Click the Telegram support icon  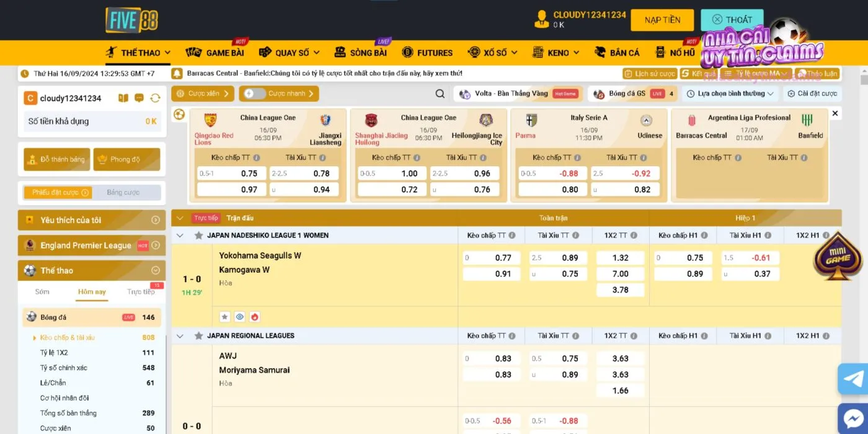[854, 378]
